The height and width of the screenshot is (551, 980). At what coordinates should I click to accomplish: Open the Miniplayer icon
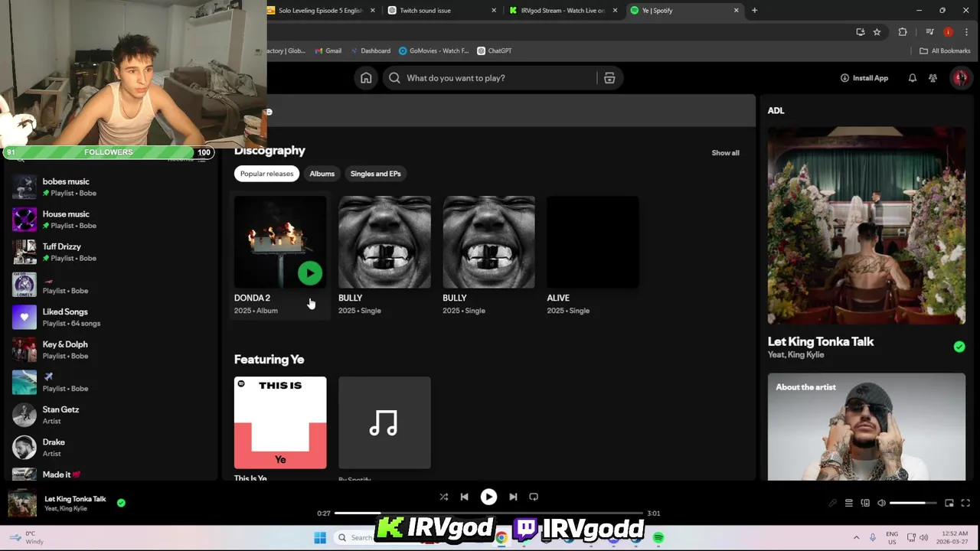click(949, 503)
